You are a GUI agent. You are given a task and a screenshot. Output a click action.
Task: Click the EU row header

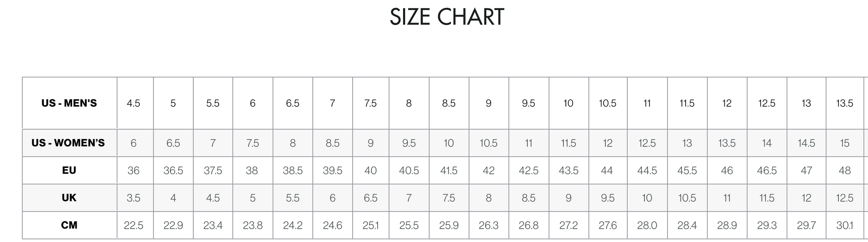(x=69, y=170)
